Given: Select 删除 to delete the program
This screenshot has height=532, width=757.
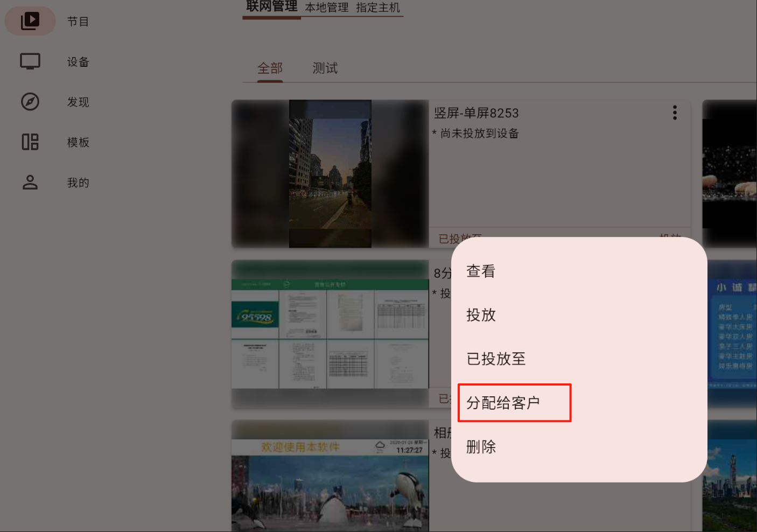Looking at the screenshot, I should [x=481, y=446].
